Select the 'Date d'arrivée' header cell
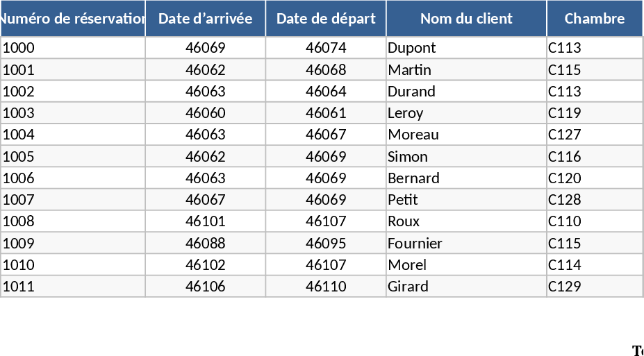The height and width of the screenshot is (356, 644). [206, 19]
